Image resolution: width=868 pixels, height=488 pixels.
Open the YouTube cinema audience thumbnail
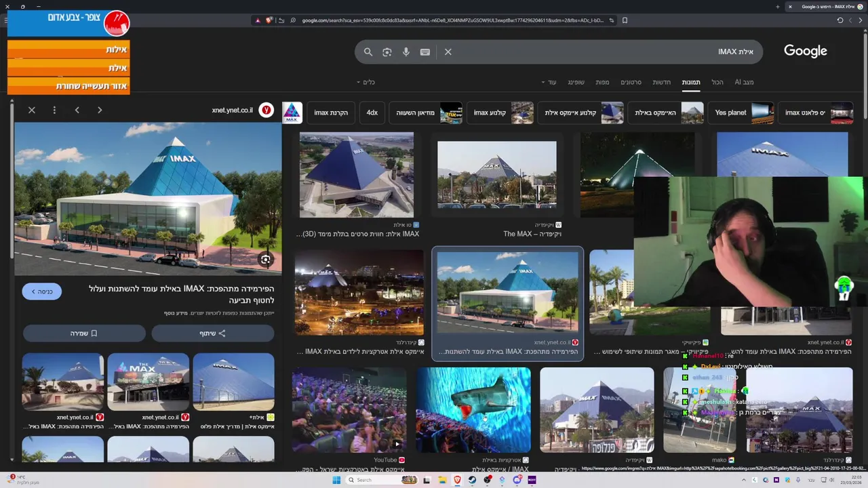click(x=349, y=410)
